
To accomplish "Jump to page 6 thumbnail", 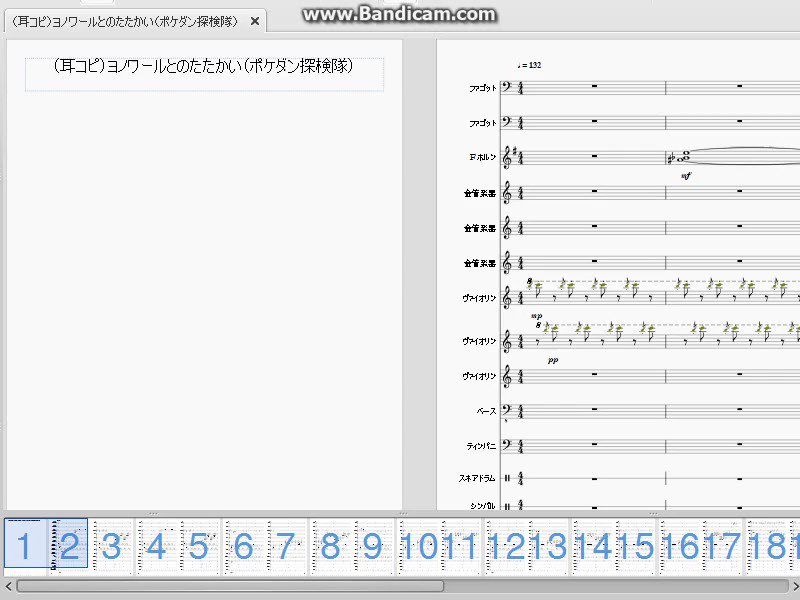I will tap(244, 545).
